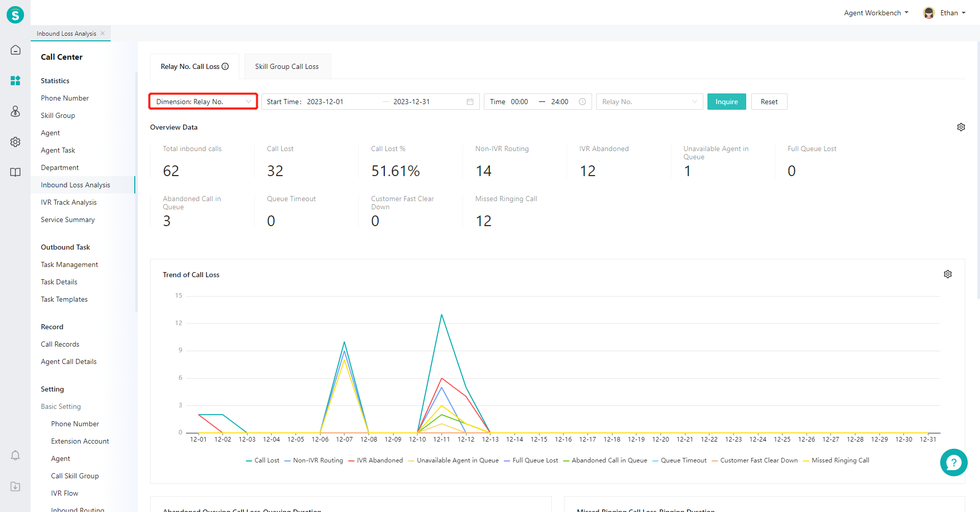980x512 pixels.
Task: Select Inbound Loss Analysis in sidebar
Action: [76, 185]
